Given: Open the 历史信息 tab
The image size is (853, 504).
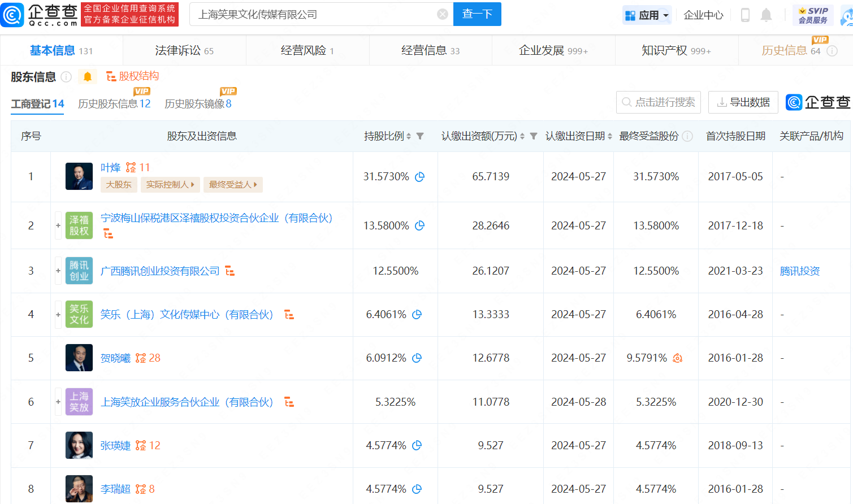Looking at the screenshot, I should pyautogui.click(x=791, y=51).
